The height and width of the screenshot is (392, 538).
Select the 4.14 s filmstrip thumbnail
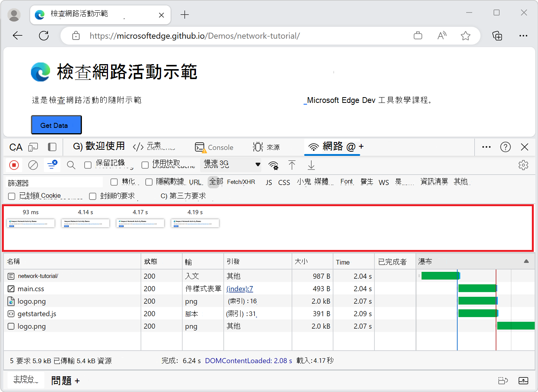pyautogui.click(x=85, y=223)
